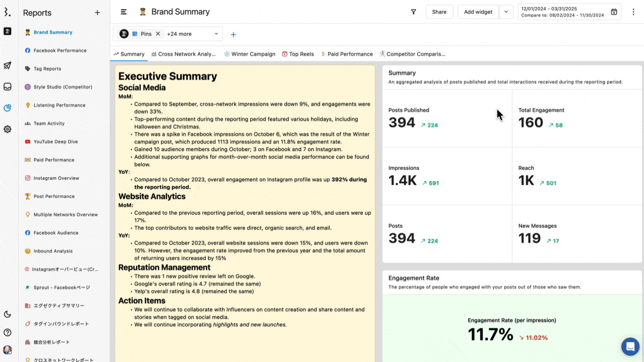Expand the +24 more profiles dropdown
The height and width of the screenshot is (362, 644).
click(216, 34)
